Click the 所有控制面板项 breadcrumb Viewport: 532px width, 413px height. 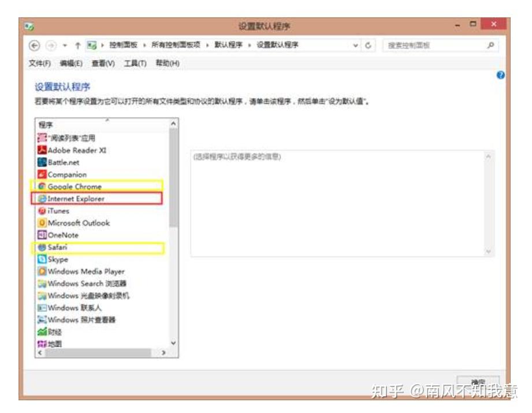[x=176, y=45]
